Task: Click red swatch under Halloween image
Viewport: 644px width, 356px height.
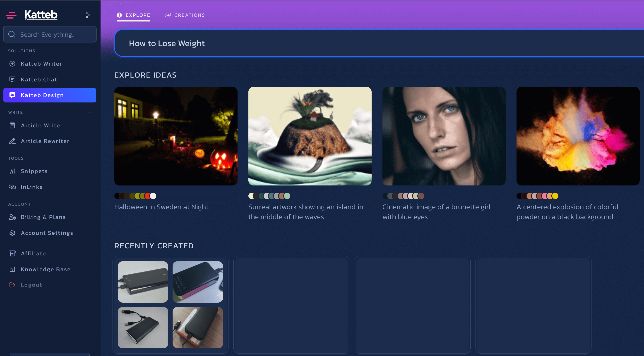Action: pyautogui.click(x=148, y=196)
